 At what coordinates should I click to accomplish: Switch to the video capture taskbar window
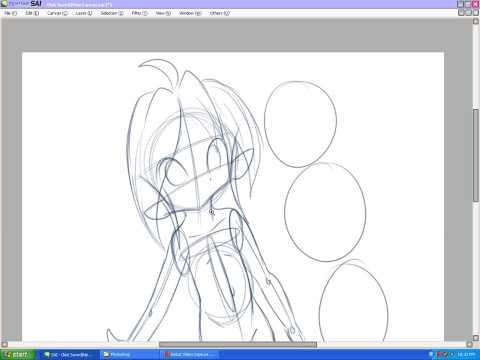click(x=189, y=355)
